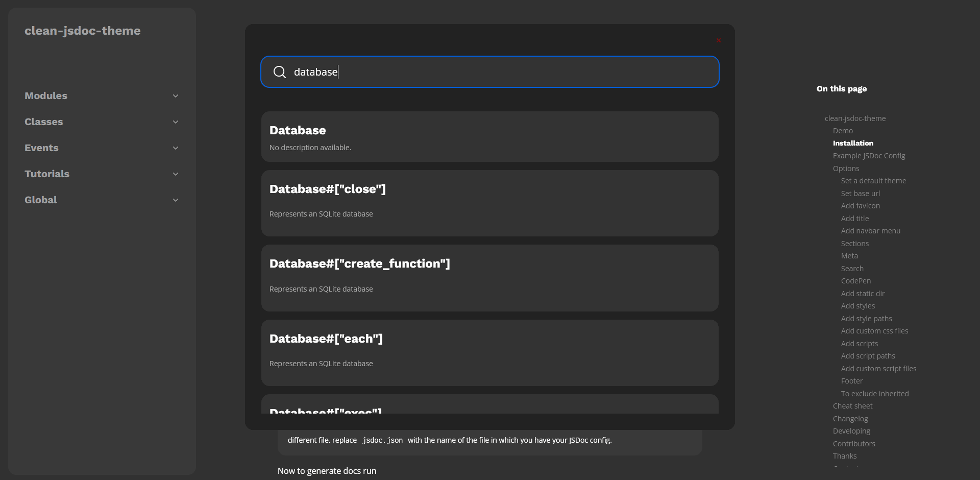Image resolution: width=980 pixels, height=480 pixels.
Task: Expand the Global section
Action: pyautogui.click(x=176, y=200)
